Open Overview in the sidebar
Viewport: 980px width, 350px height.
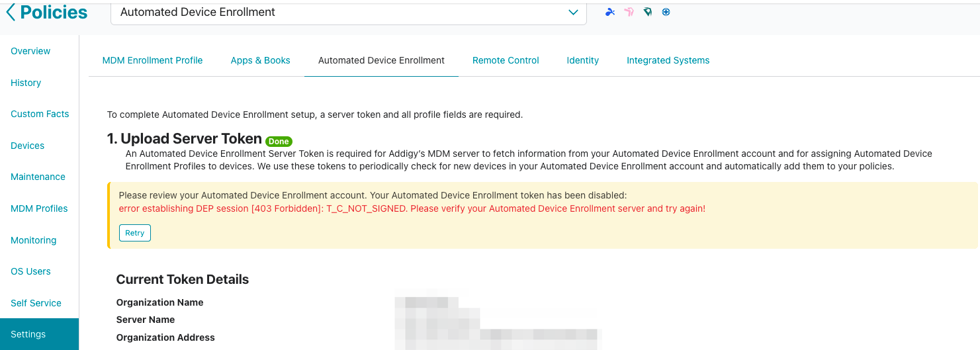coord(30,51)
